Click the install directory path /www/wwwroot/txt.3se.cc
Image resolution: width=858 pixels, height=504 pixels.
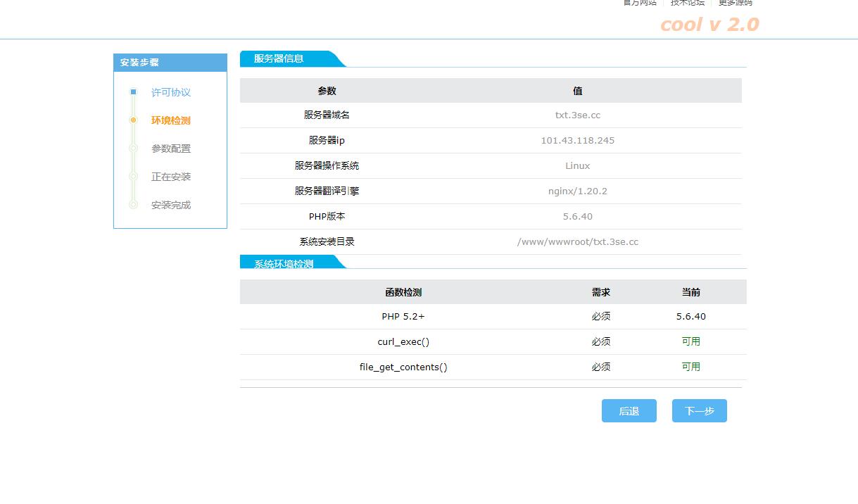pyautogui.click(x=577, y=241)
